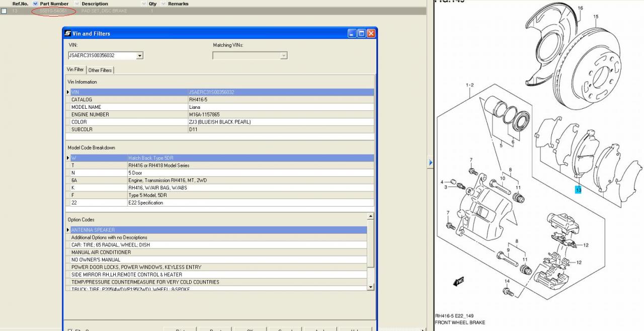The image size is (644, 331).
Task: Click the Option Codes scrollbar thumb
Action: 371,244
